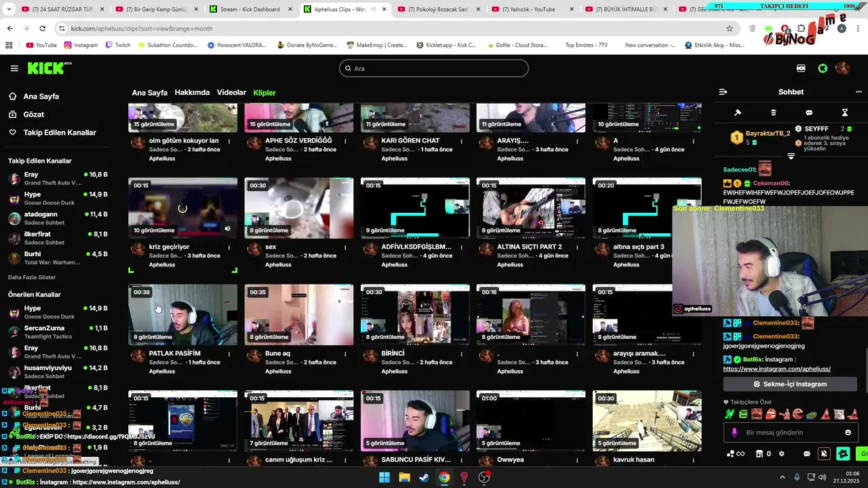This screenshot has height=488, width=868.
Task: Select the Klipler tab
Action: pos(264,92)
